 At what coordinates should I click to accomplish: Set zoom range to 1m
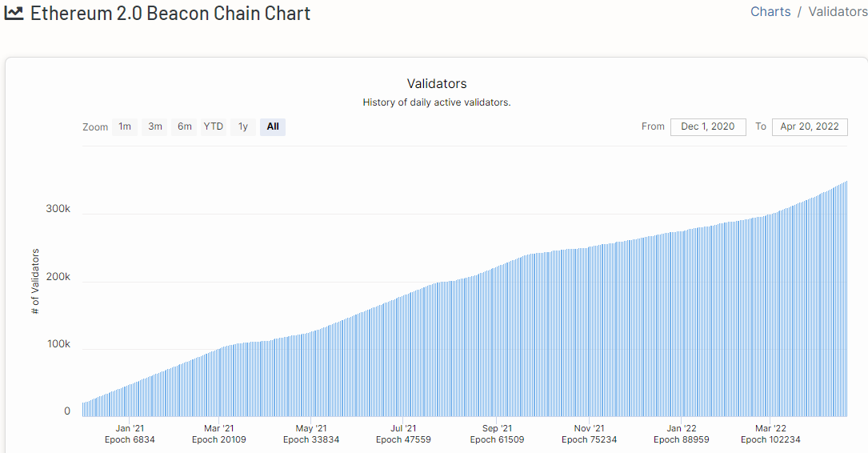125,126
